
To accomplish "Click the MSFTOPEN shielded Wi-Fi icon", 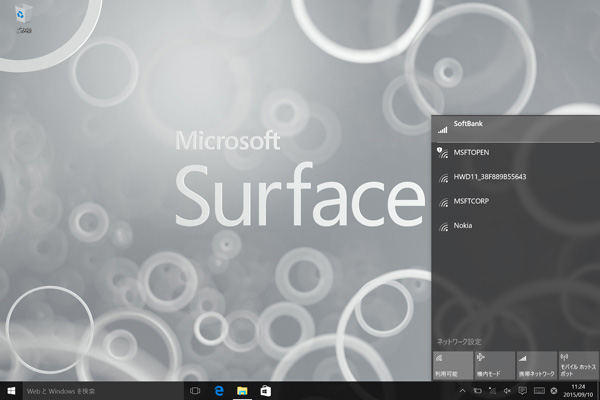I will click(442, 153).
